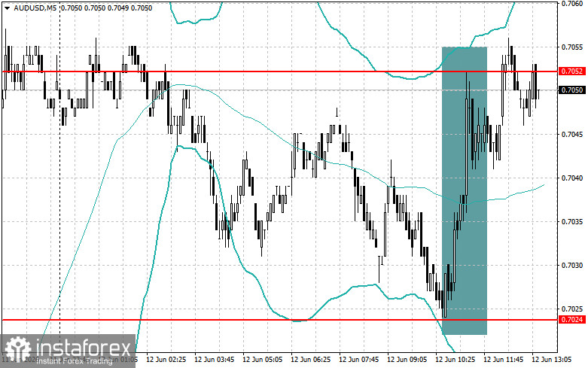The height and width of the screenshot is (368, 588).
Task: Click the red 0.7052 price level label
Action: coord(572,71)
